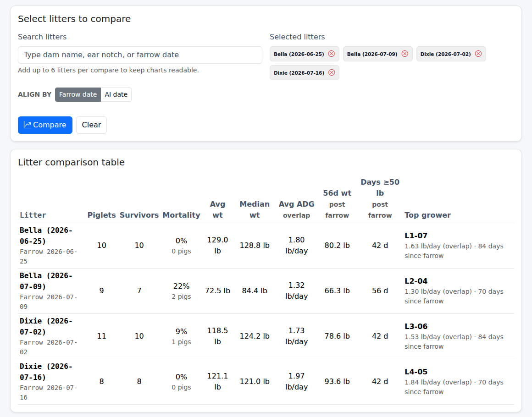Click the Litter column header
This screenshot has width=532, height=417.
(x=33, y=215)
